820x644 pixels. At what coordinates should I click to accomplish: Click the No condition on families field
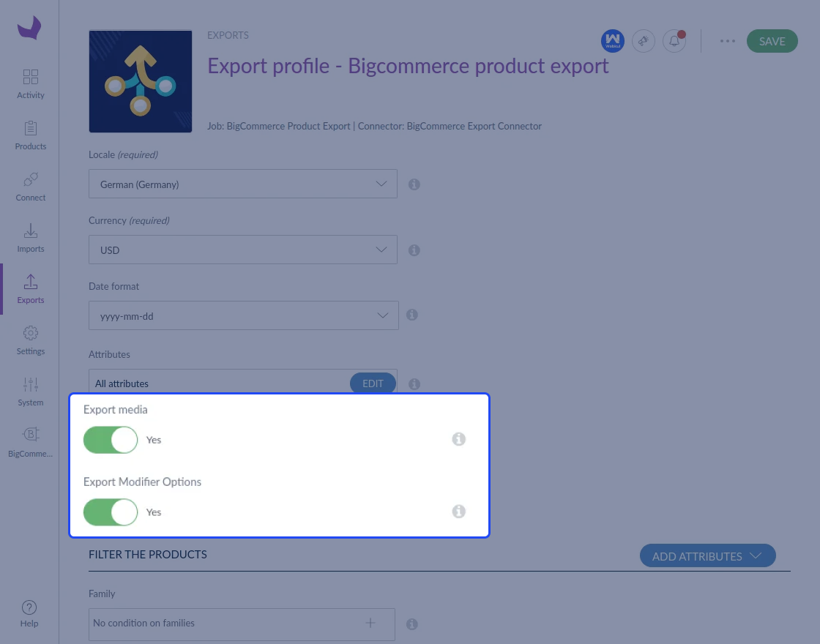[242, 623]
